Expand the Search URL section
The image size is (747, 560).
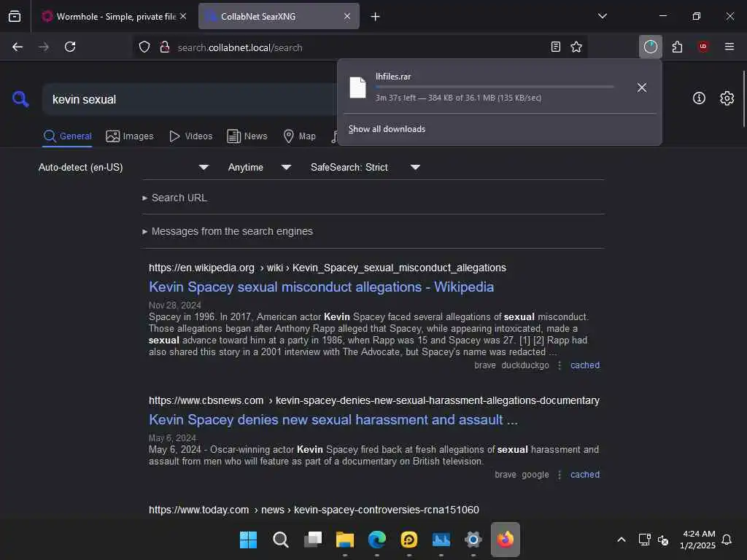pyautogui.click(x=174, y=198)
